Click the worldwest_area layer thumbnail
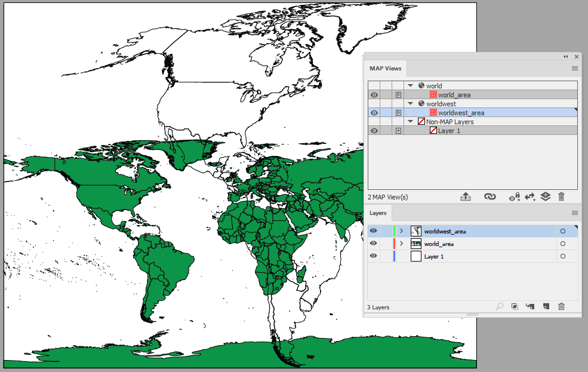 [415, 231]
